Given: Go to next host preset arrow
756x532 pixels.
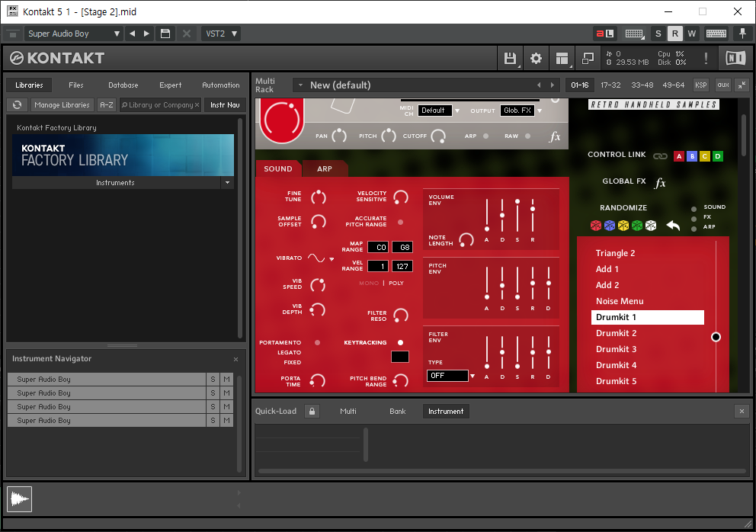Looking at the screenshot, I should [x=146, y=34].
